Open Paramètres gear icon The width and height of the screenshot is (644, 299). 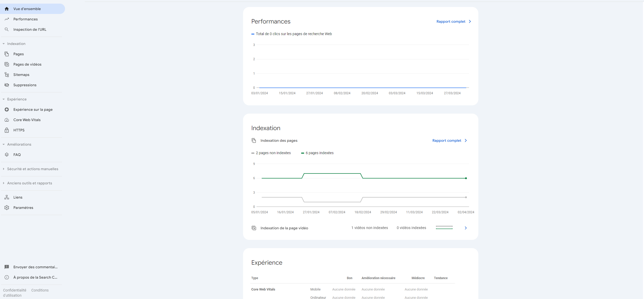click(7, 208)
